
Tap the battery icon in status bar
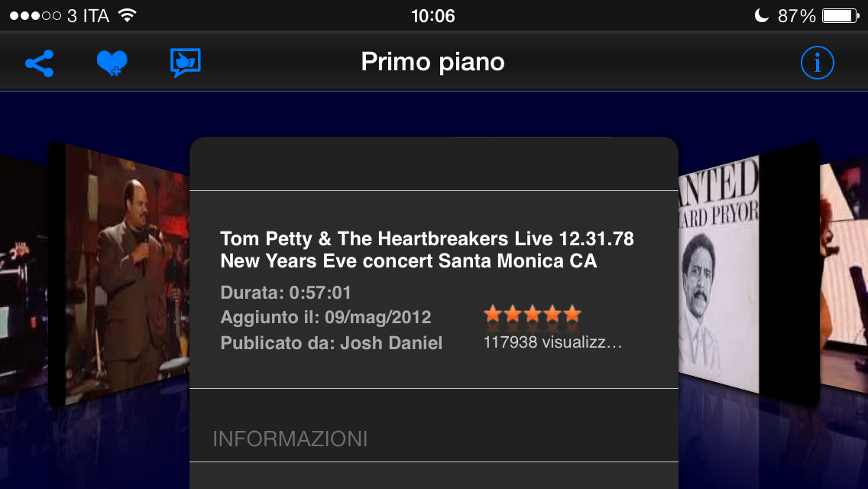point(840,15)
